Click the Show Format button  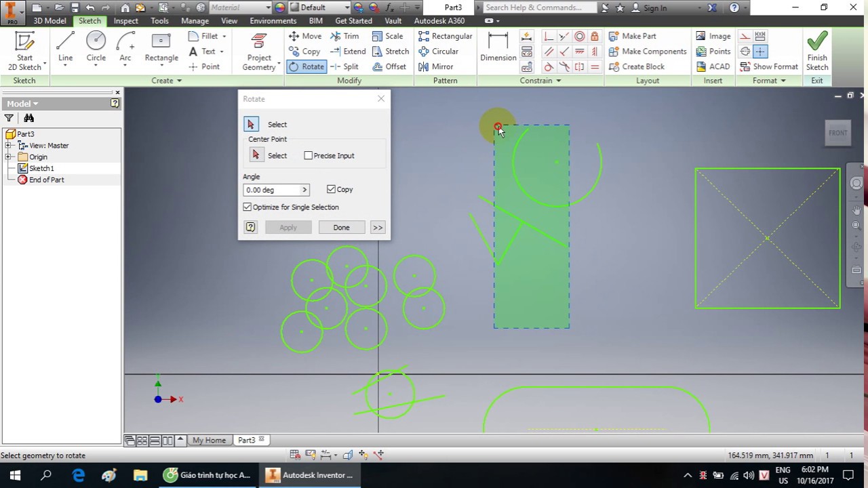click(768, 66)
